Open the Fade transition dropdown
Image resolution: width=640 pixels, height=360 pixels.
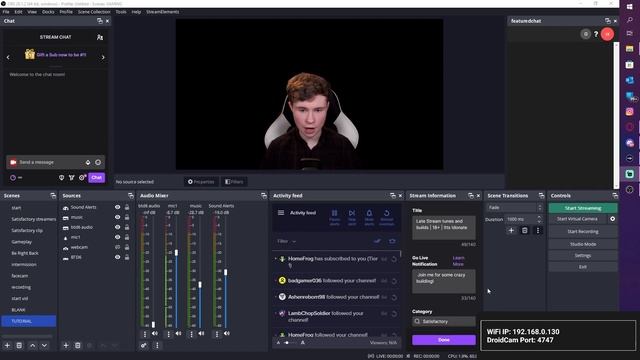click(x=514, y=207)
